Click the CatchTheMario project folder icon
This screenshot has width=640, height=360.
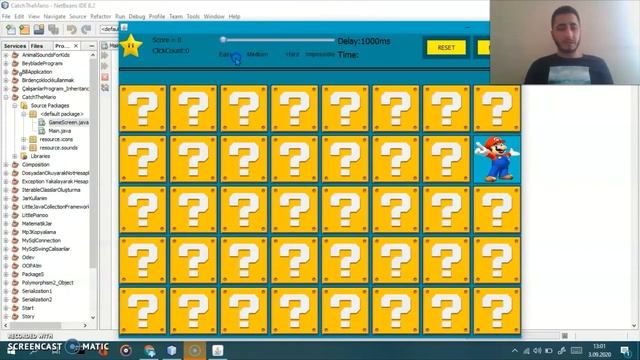[x=16, y=97]
